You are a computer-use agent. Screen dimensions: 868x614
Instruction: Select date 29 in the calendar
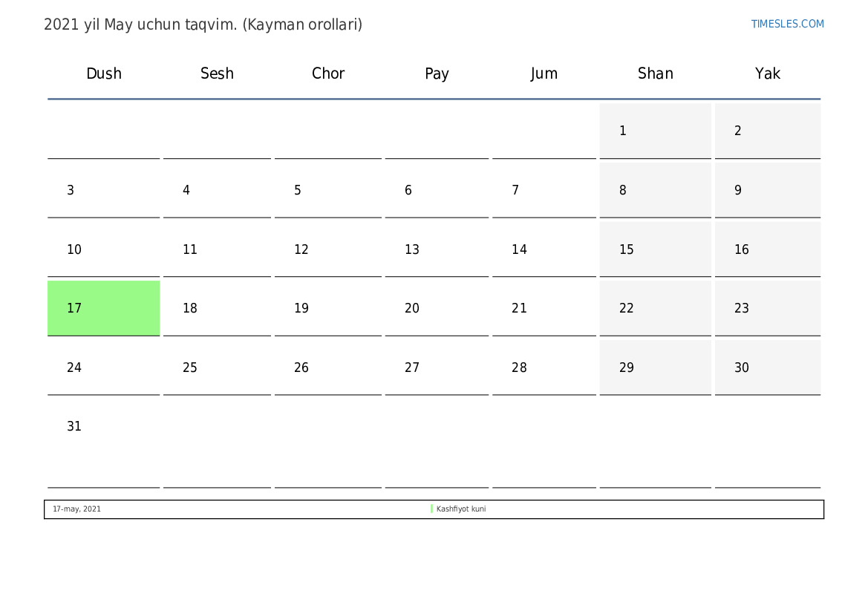click(x=656, y=367)
